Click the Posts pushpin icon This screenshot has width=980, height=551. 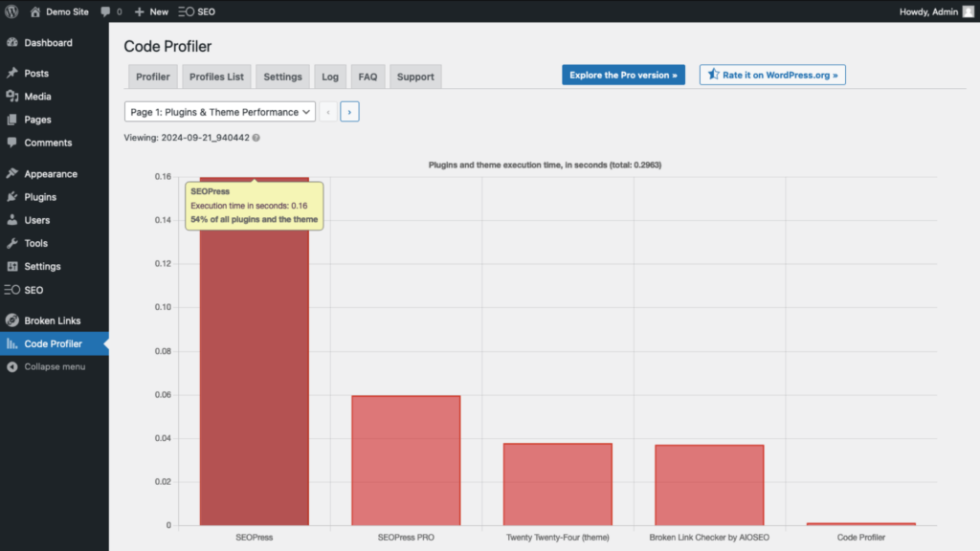[12, 73]
